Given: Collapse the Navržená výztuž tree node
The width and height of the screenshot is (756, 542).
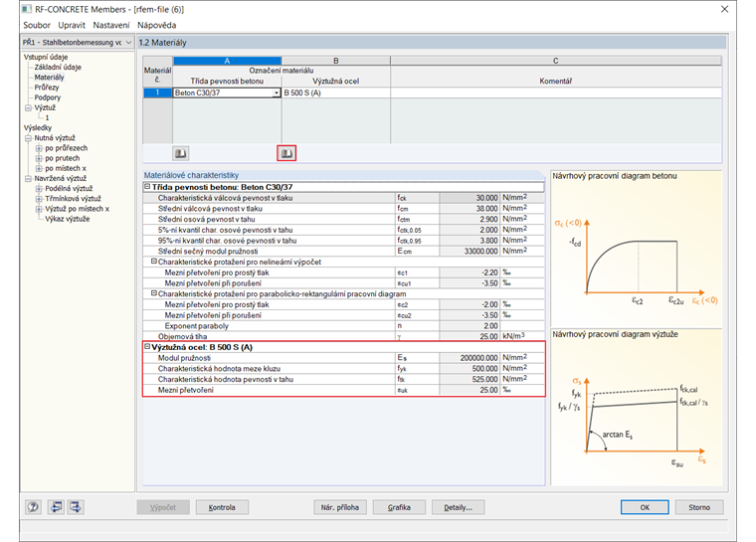Looking at the screenshot, I should tap(28, 179).
